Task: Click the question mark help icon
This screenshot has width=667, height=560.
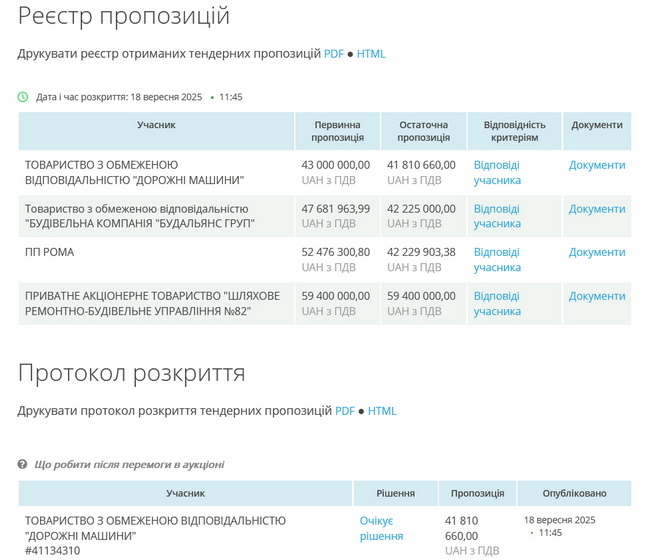Action: 23,465
